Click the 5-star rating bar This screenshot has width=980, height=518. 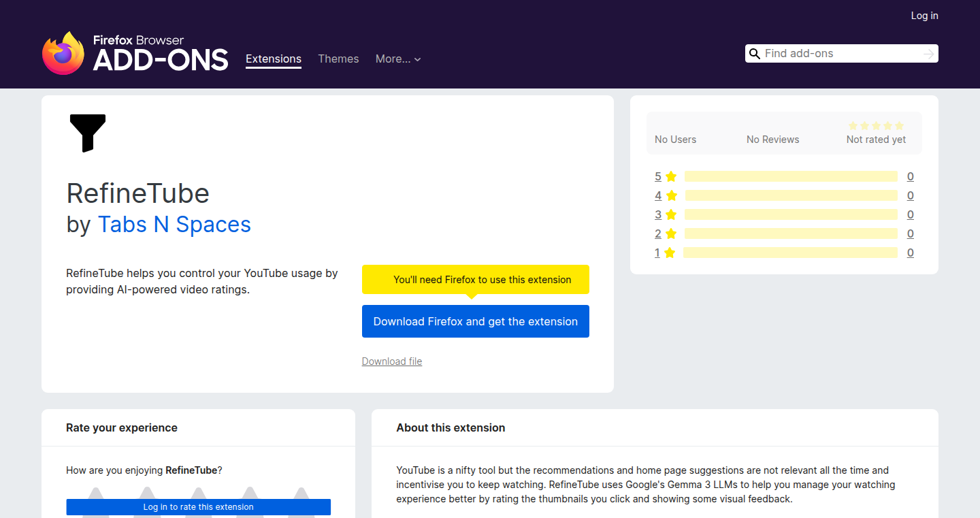point(791,176)
